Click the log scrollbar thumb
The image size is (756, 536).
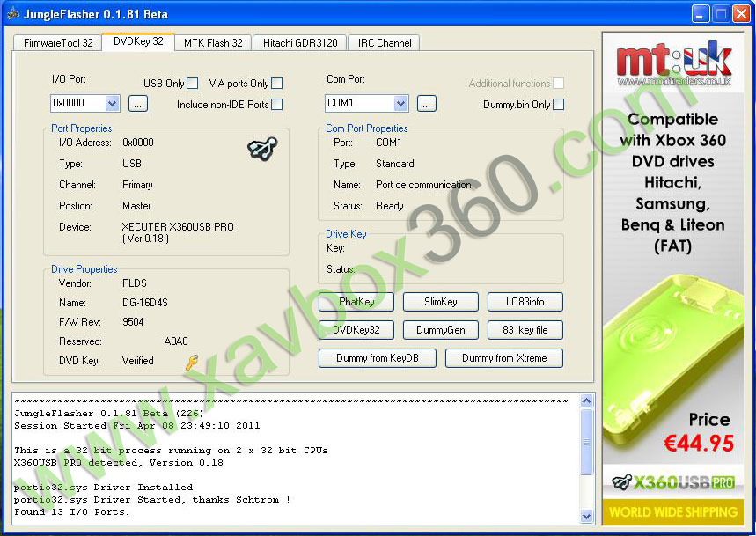click(x=586, y=441)
